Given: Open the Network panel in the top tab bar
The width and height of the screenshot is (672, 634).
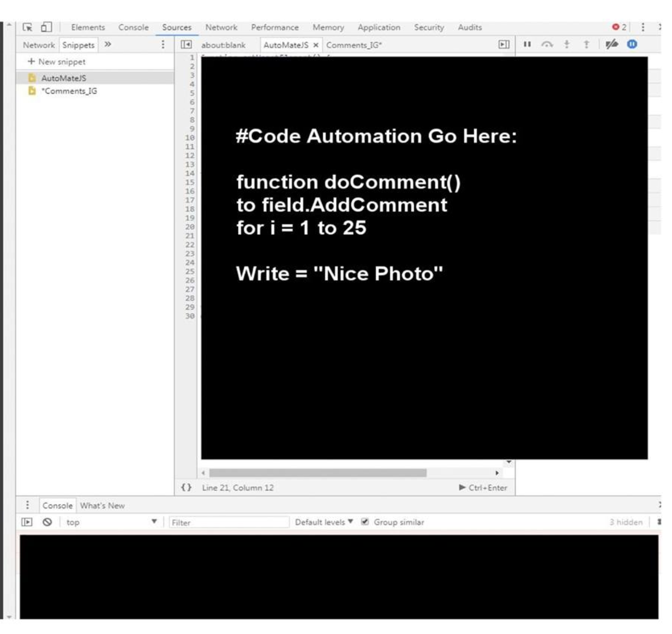Looking at the screenshot, I should coord(221,27).
